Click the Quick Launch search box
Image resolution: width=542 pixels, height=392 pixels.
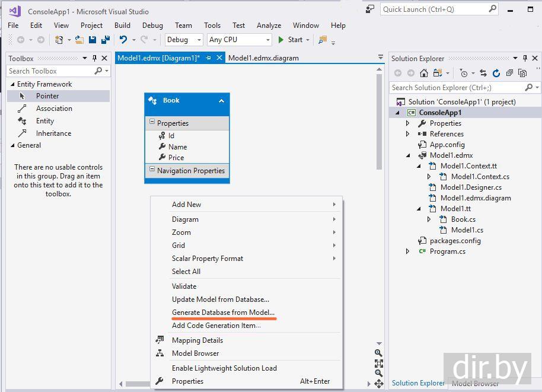point(434,9)
